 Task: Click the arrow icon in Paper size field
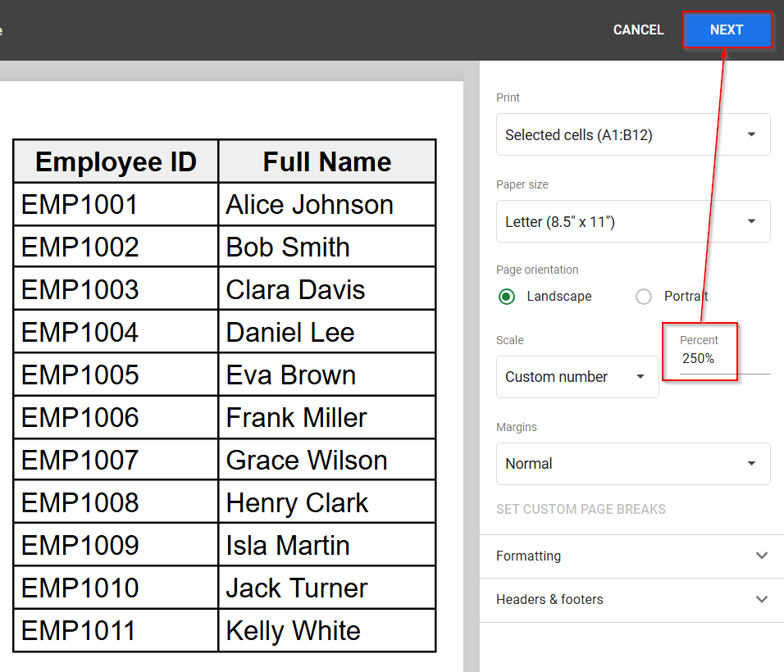(x=751, y=222)
